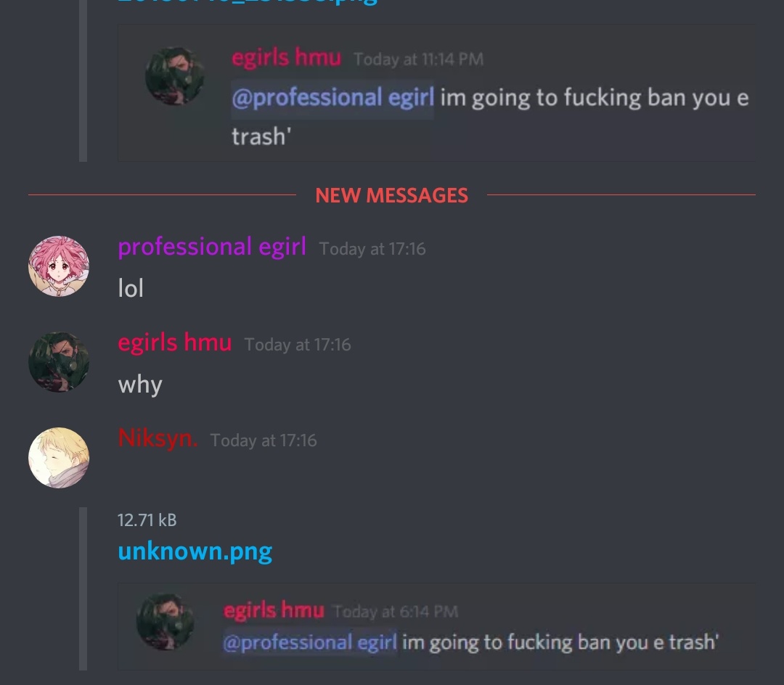
Task: Click the partially visible file link at top
Action: coord(248,2)
